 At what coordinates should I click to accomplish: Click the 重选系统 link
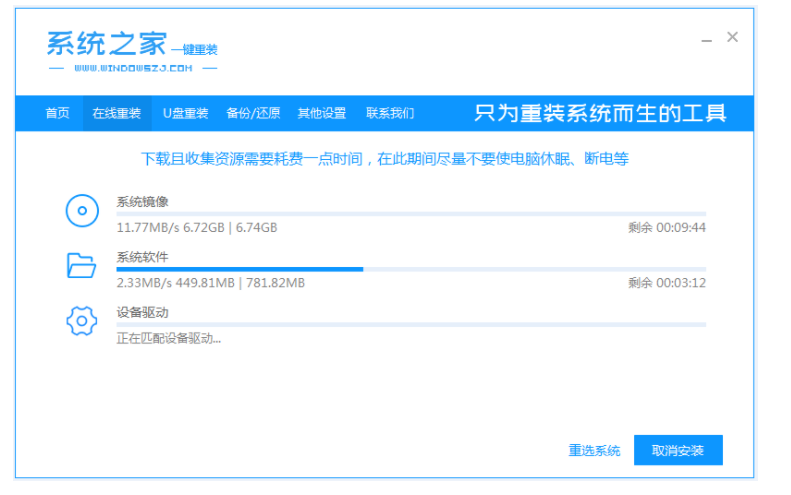click(594, 451)
